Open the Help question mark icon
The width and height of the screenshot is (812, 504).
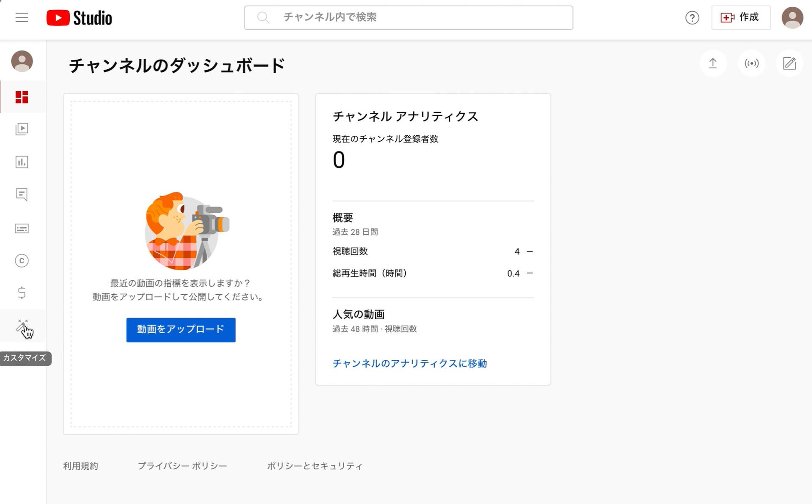coord(692,18)
